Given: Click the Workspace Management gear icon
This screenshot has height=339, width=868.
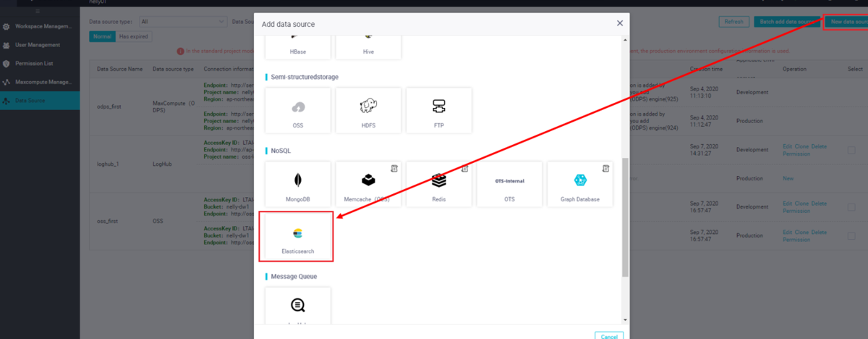Looking at the screenshot, I should click(x=7, y=27).
